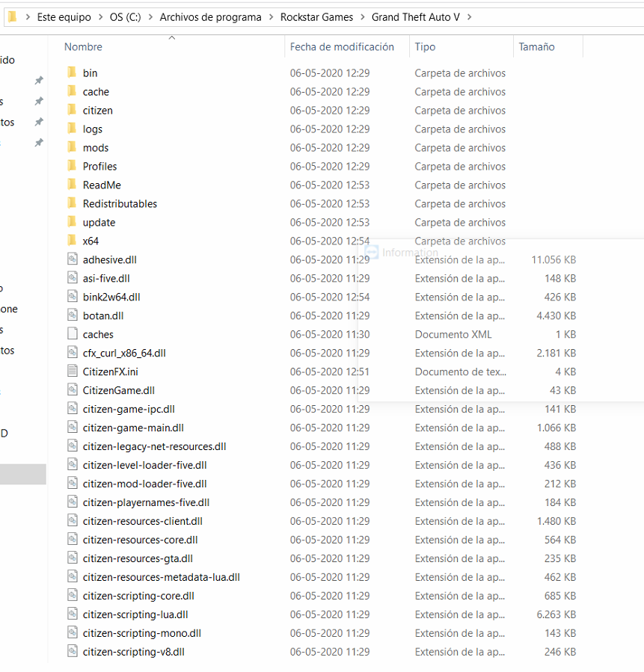Click the 2.181 KB size value
Image resolution: width=644 pixels, height=672 pixels.
[556, 352]
